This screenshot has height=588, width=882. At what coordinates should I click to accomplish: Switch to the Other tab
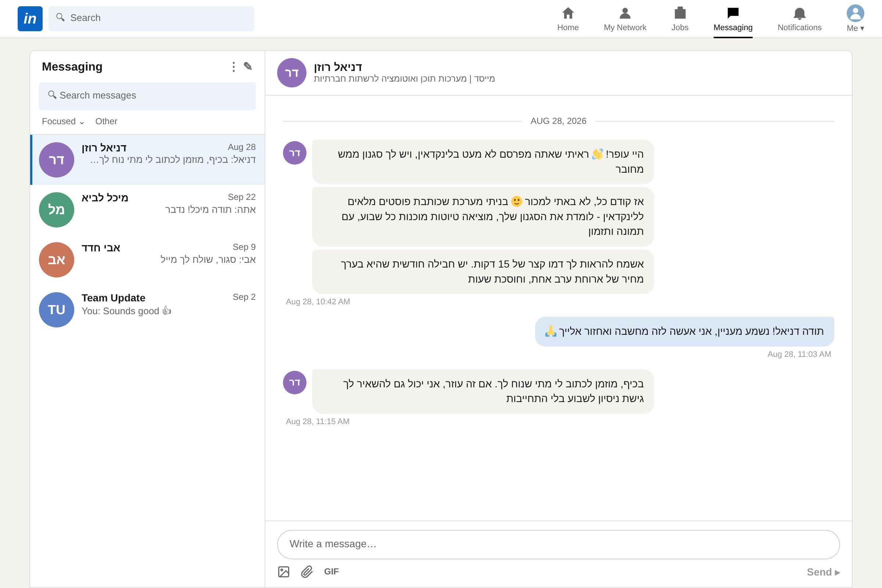(106, 122)
